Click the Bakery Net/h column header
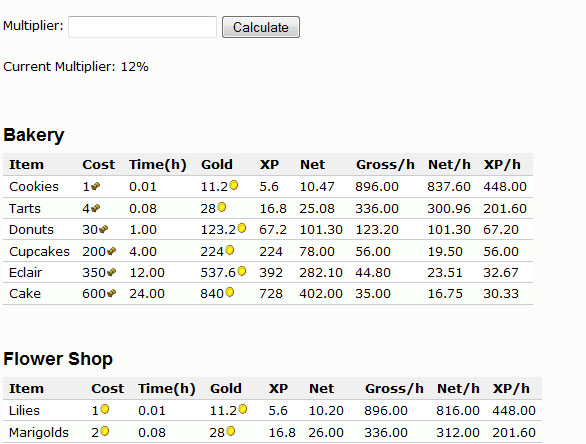The height and width of the screenshot is (444, 586). [x=449, y=164]
